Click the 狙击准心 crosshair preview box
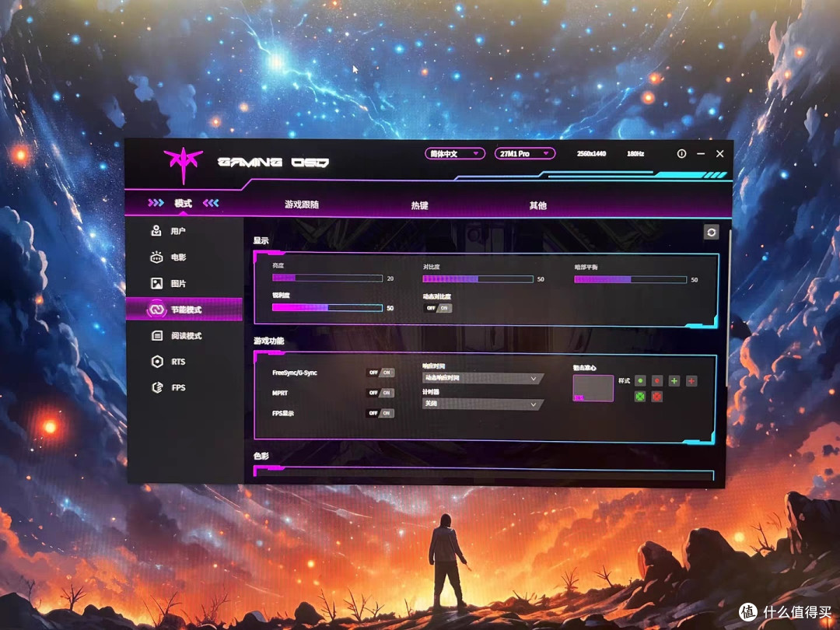Image resolution: width=840 pixels, height=630 pixels. (593, 388)
